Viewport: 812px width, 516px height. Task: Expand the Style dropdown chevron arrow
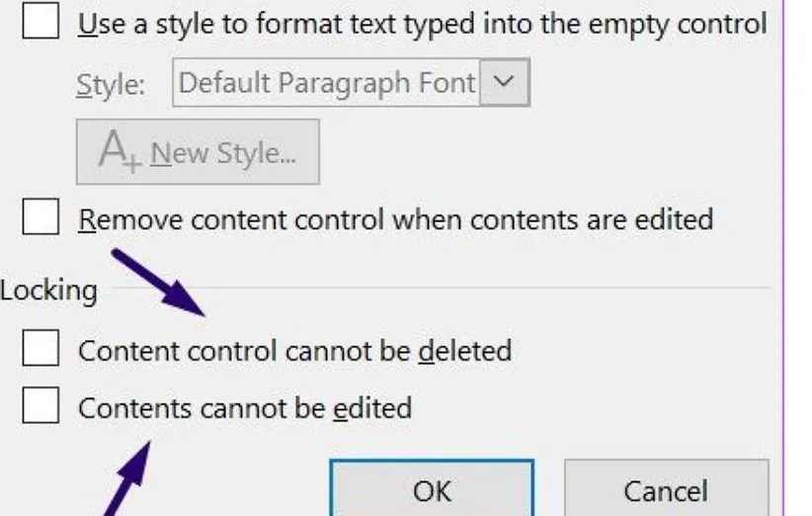[504, 83]
